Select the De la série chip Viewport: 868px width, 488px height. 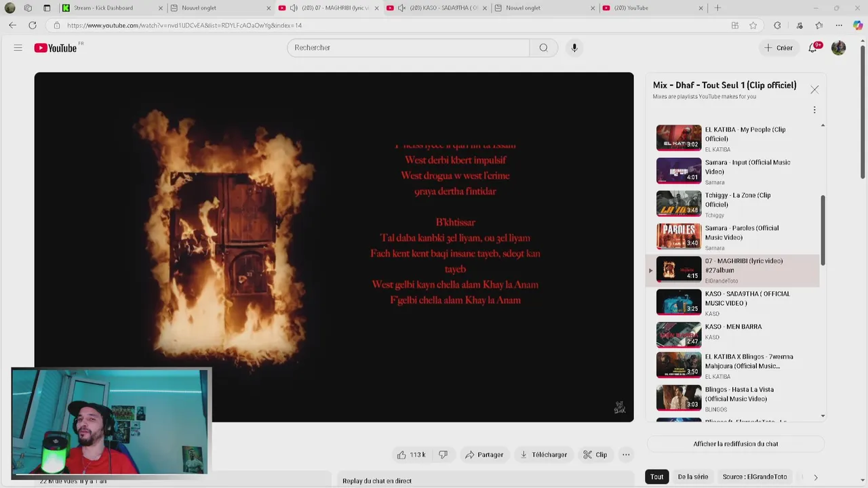click(x=693, y=476)
